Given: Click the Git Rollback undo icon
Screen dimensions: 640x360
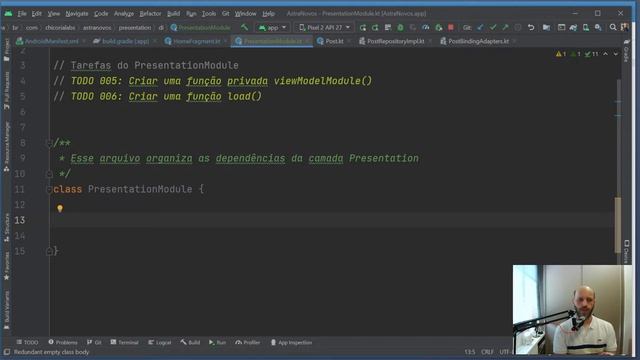Looking at the screenshot, I should pyautogui.click(x=531, y=27).
